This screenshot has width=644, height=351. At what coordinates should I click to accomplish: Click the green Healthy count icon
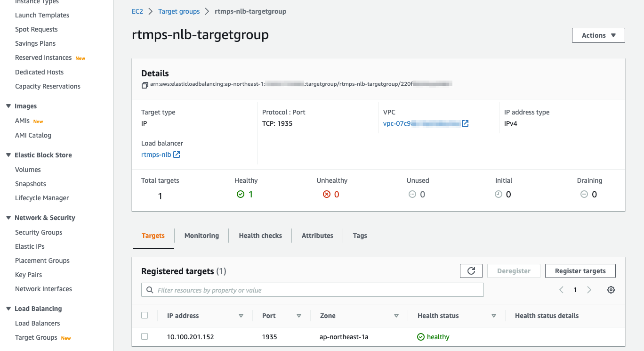241,194
